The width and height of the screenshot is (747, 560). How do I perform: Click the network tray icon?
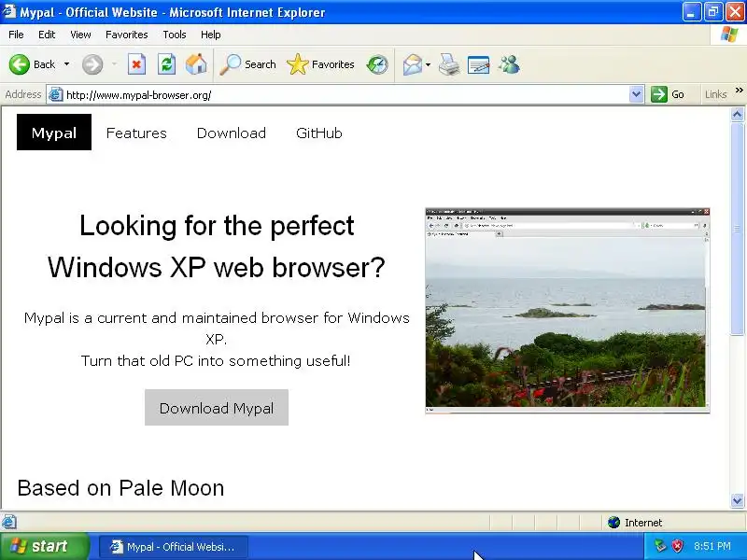pos(660,546)
